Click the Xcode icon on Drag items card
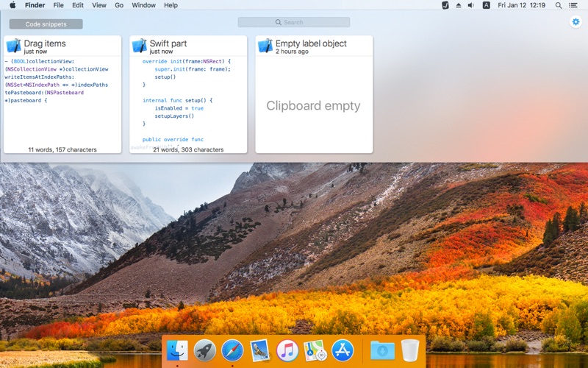This screenshot has height=368, width=588. pos(13,46)
